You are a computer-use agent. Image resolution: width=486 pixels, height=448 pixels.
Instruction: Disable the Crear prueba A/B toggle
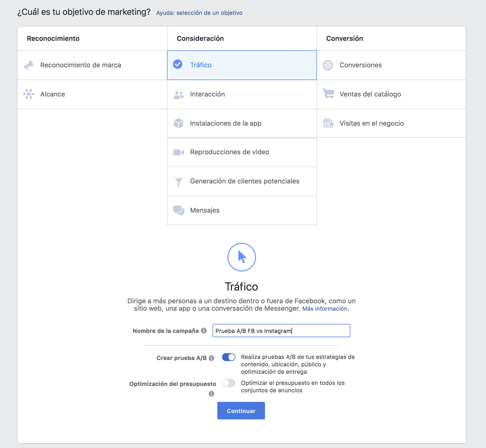coord(228,357)
